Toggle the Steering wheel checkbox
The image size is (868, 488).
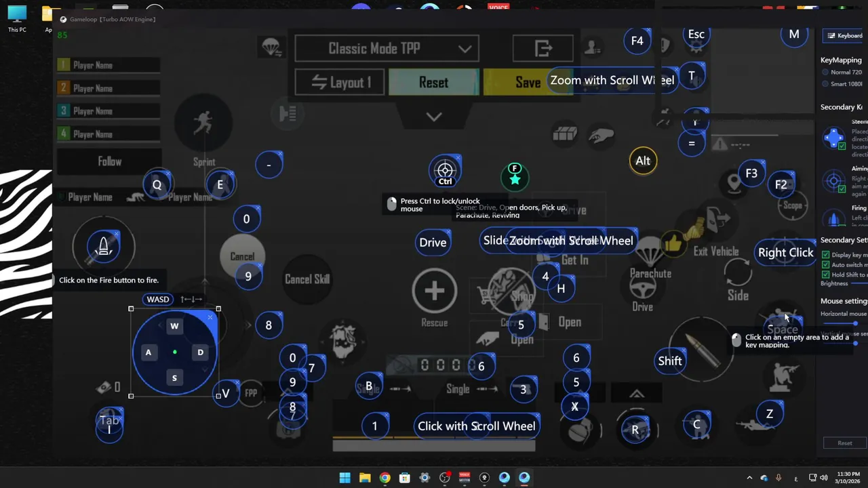(842, 146)
